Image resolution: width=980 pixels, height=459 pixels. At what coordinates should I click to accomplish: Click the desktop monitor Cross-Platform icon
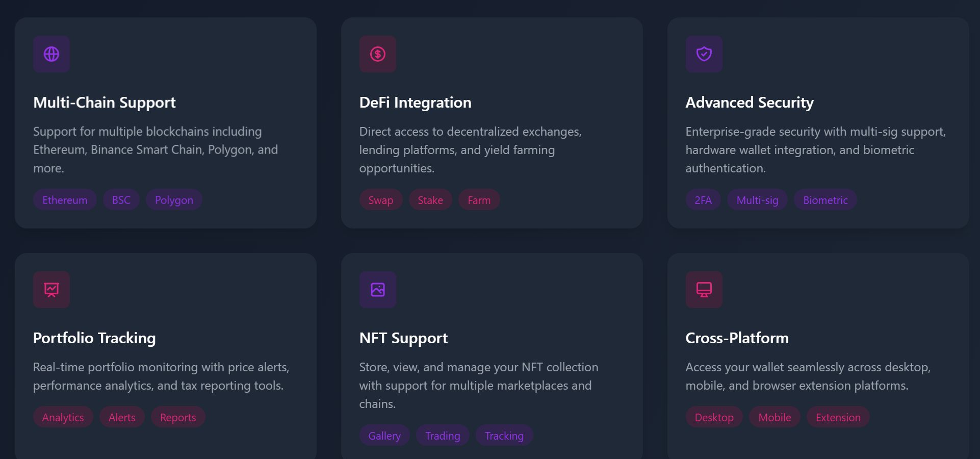point(704,290)
